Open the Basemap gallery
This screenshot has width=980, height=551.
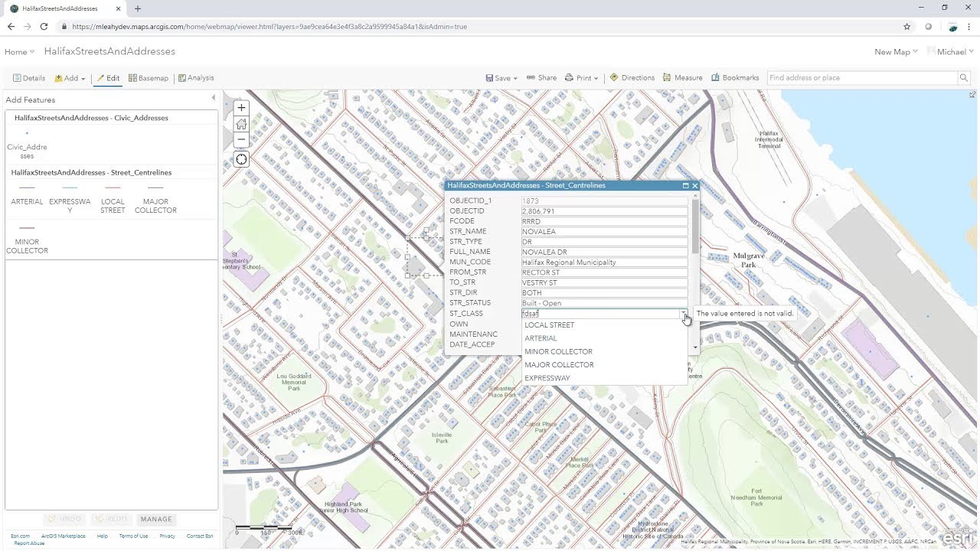point(149,78)
